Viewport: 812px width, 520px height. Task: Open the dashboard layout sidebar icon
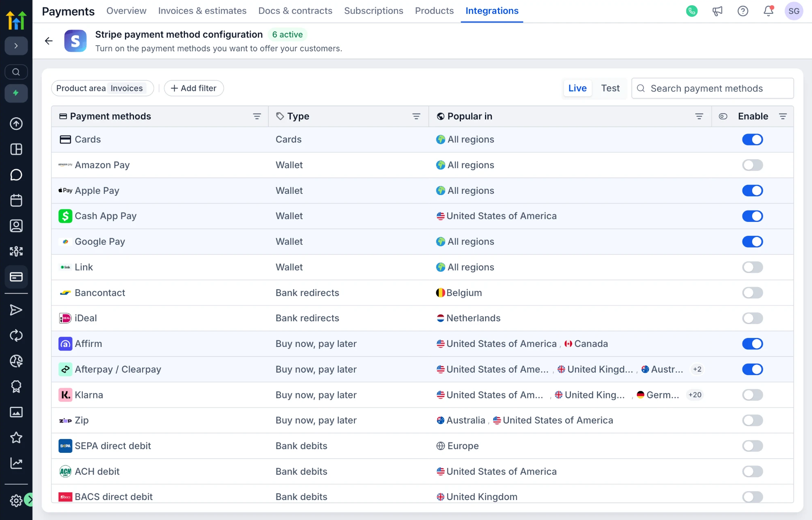16,149
